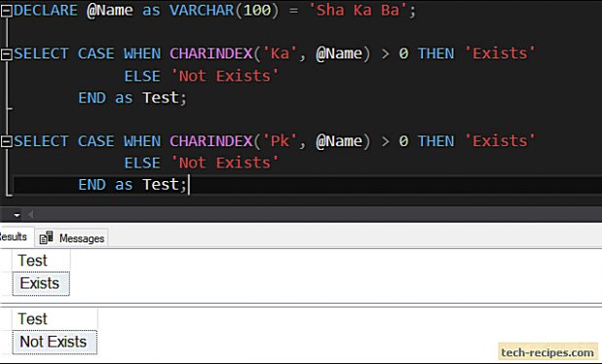Select the 'Test' column header in first result grid
The image size is (602, 364).
[41, 261]
